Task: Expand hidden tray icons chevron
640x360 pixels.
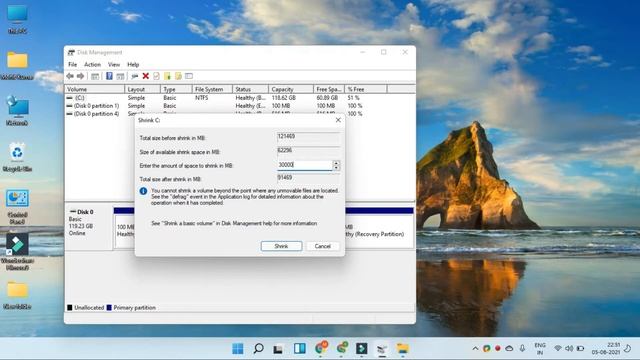Action: click(x=475, y=349)
